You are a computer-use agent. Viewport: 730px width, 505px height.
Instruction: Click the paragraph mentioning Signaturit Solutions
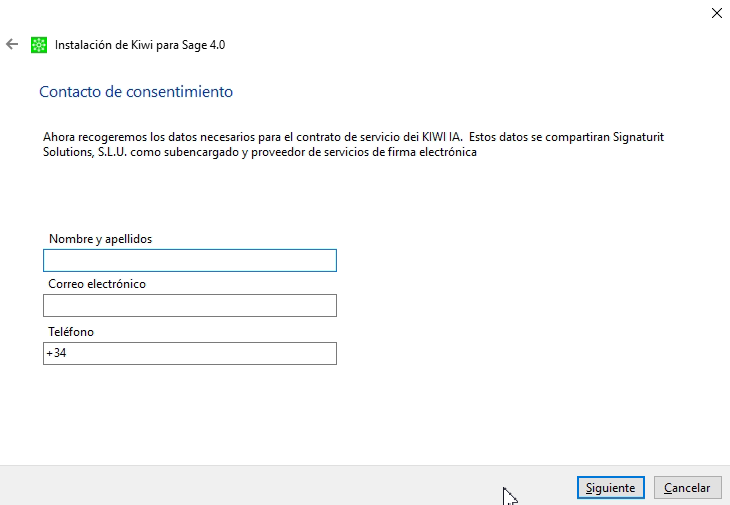tap(353, 144)
